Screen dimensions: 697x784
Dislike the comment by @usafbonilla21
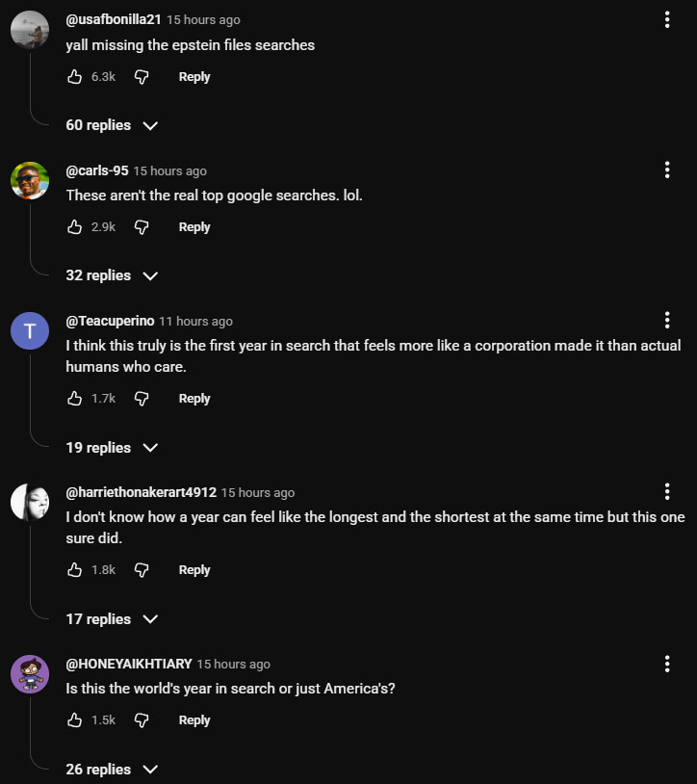[x=141, y=77]
